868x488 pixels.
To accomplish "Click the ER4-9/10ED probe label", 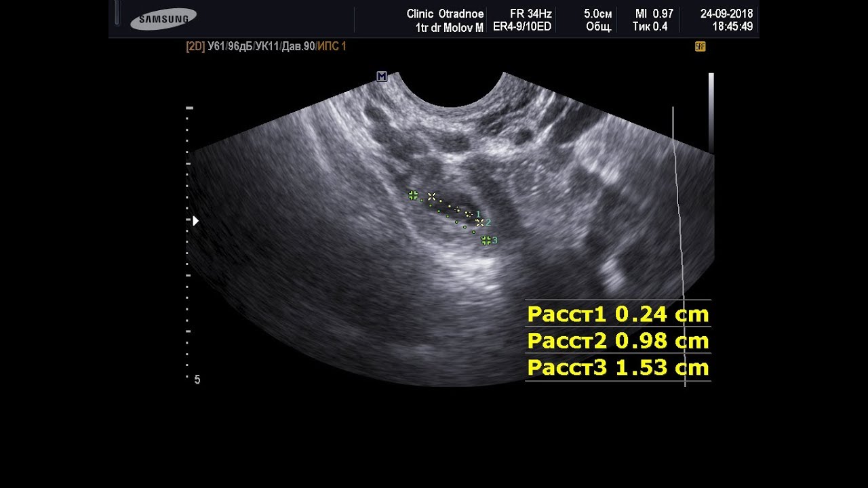I will [x=522, y=27].
